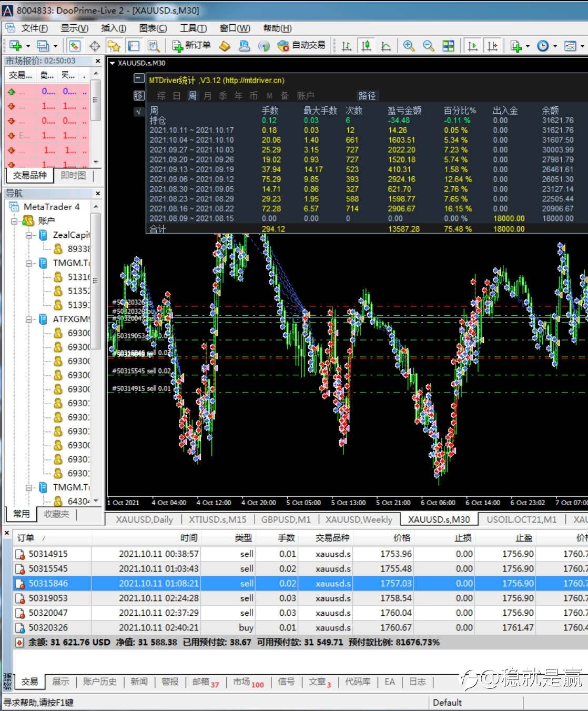588x711 pixels.
Task: Switch chart to bar chart style
Action: [x=346, y=46]
